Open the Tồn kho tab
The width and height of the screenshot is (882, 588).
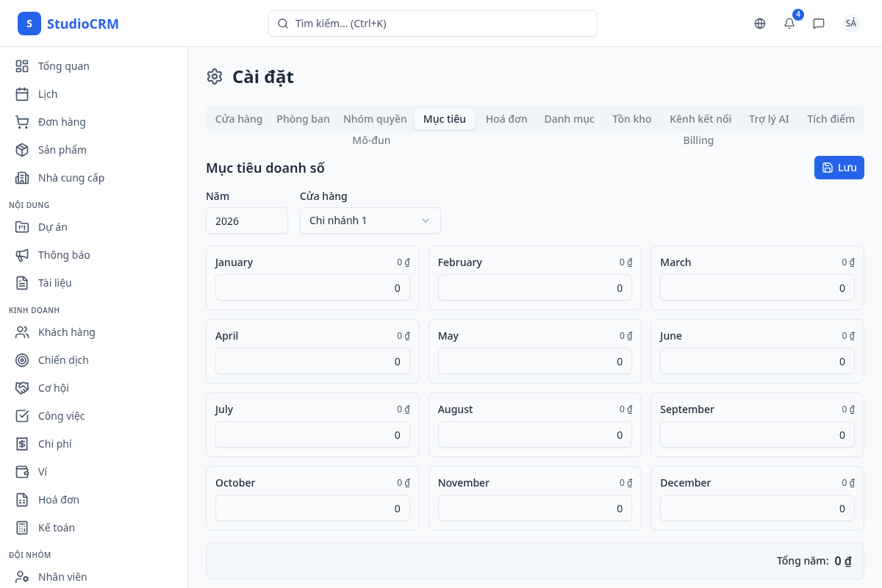point(631,119)
